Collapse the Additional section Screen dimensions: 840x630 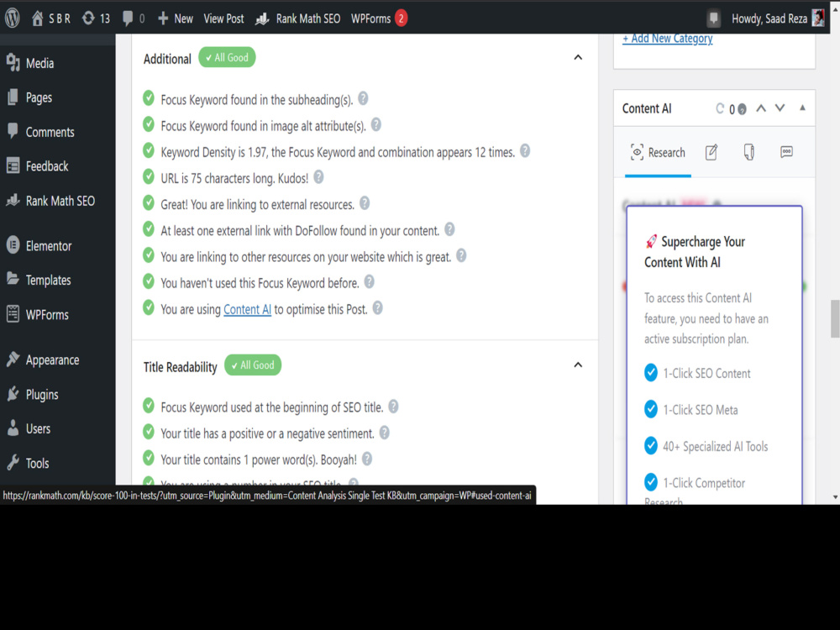pyautogui.click(x=578, y=57)
